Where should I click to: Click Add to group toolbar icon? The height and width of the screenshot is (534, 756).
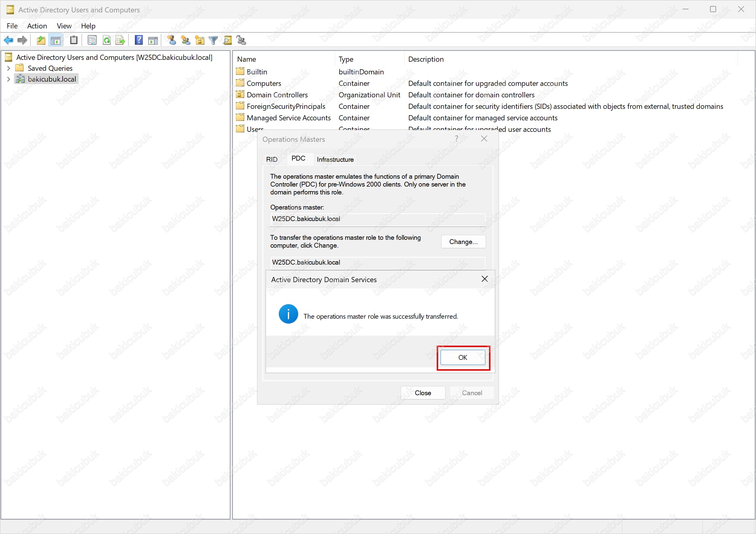click(x=241, y=41)
